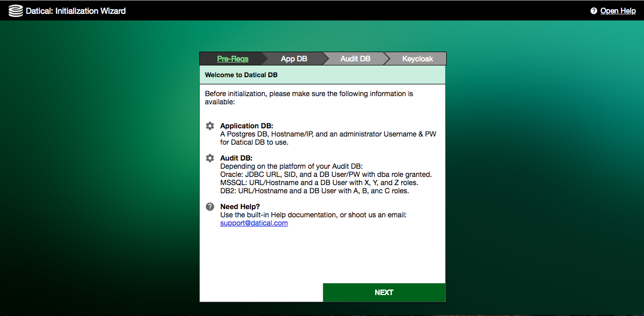Switch to the App DB step

(294, 59)
